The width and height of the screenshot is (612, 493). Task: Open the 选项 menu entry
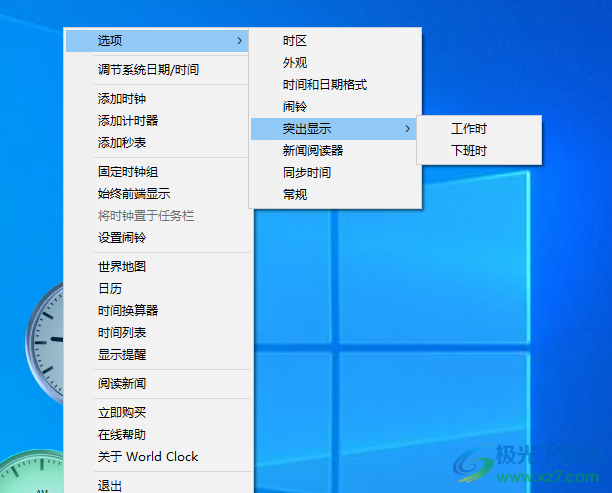pyautogui.click(x=157, y=41)
